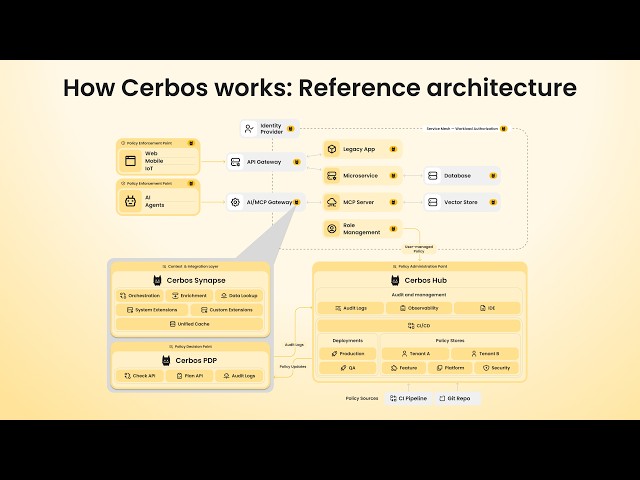The width and height of the screenshot is (640, 480).
Task: Click the "Cerbos Hub" title text
Action: 426,280
